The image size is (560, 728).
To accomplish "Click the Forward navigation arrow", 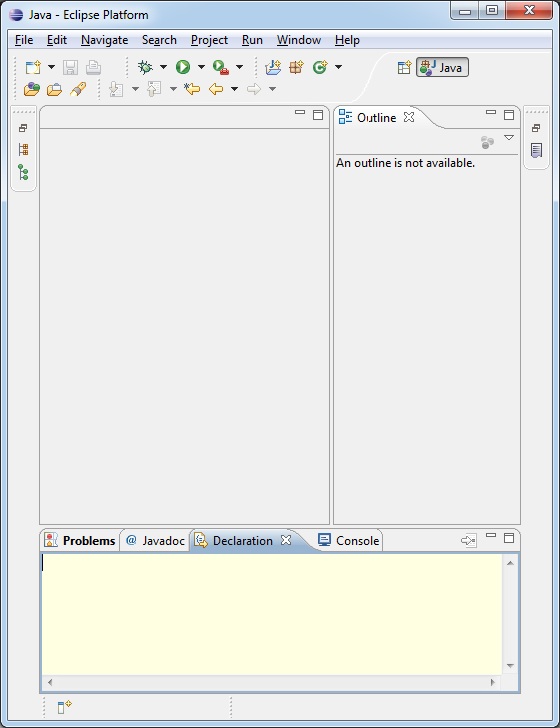I will point(254,89).
